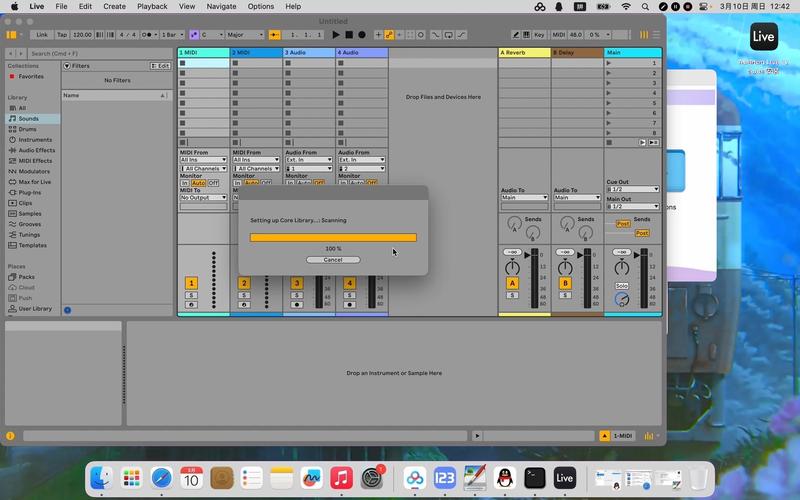Expand the Filters disclosure triangle
800x500 pixels.
67,66
